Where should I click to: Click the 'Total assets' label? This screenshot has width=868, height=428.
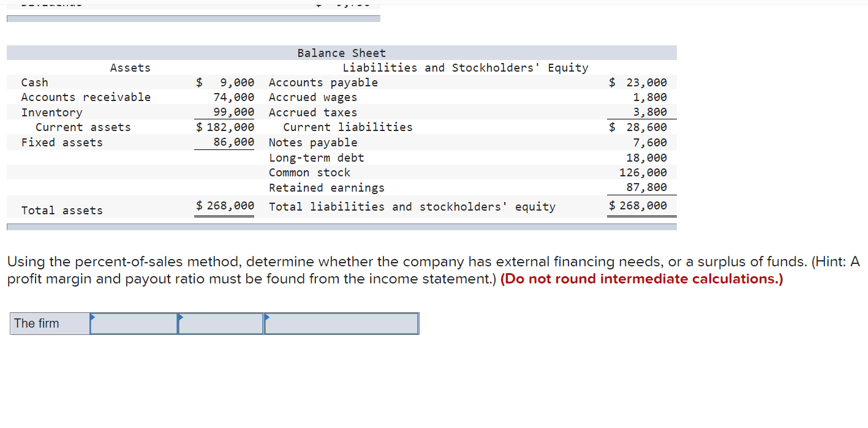click(62, 211)
